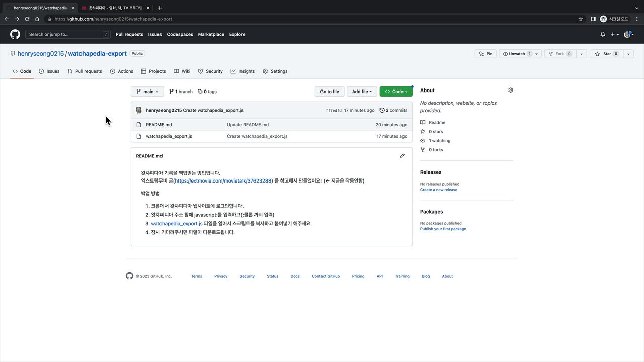Open Marketplace in the top navigation

tap(211, 34)
